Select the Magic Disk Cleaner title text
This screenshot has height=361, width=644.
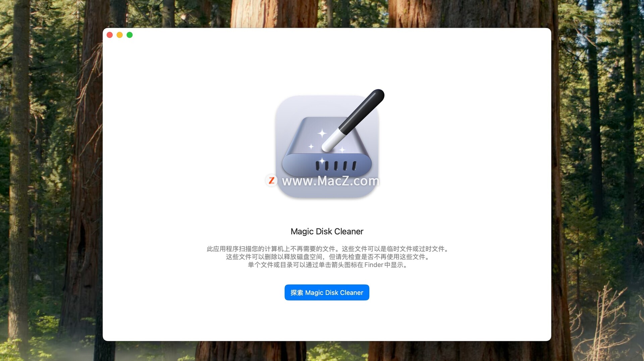point(327,231)
